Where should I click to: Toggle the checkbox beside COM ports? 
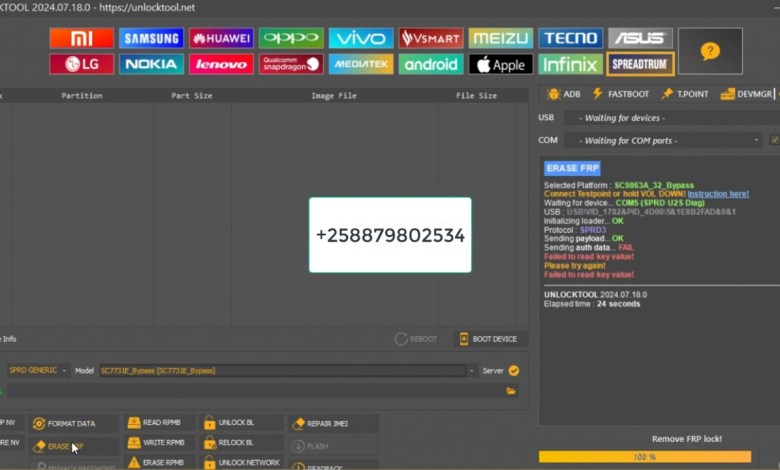774,140
